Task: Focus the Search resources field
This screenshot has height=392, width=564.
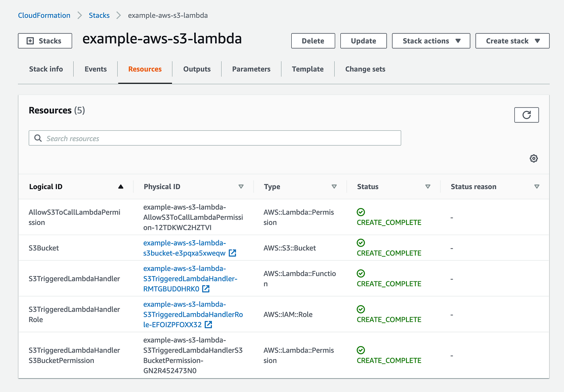Action: [x=215, y=138]
